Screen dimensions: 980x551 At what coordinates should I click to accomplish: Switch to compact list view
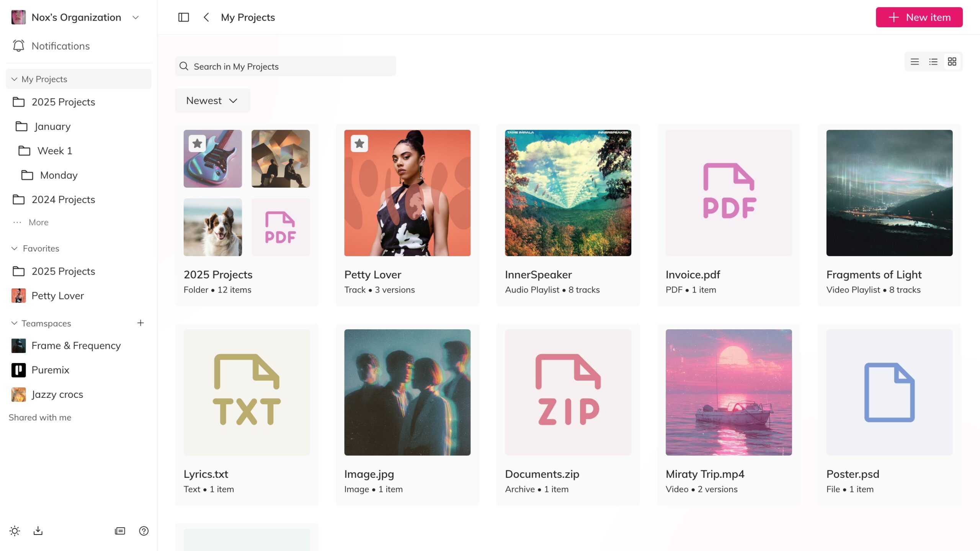[915, 62]
